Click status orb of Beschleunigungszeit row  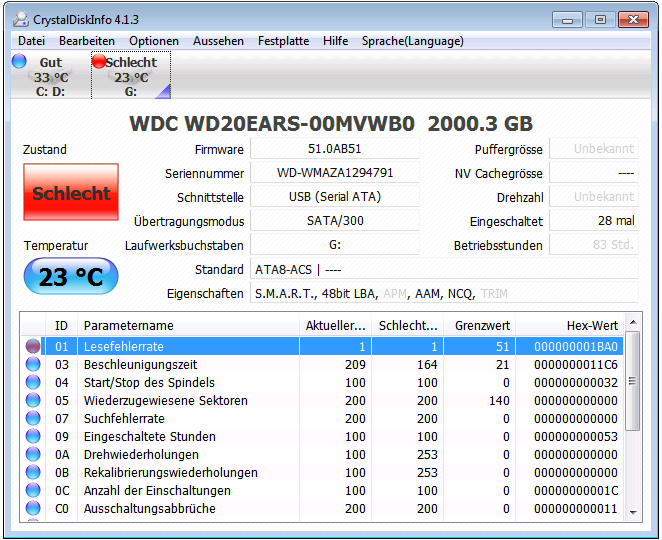pyautogui.click(x=33, y=364)
